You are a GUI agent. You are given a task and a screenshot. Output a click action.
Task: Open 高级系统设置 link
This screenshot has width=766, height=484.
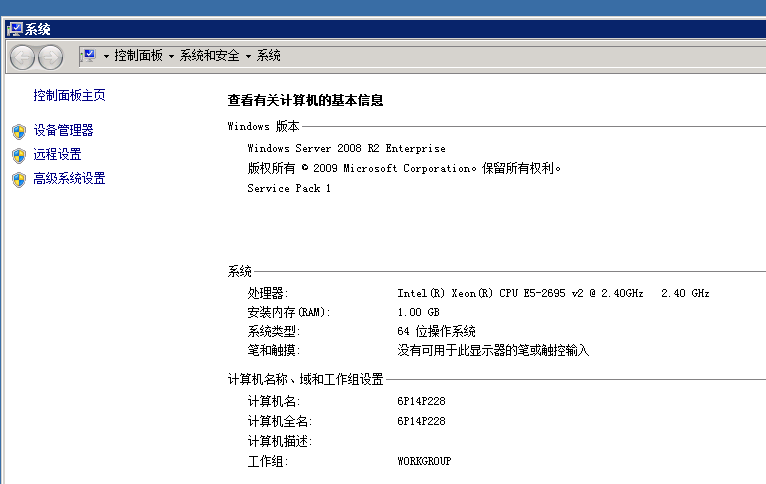(x=69, y=178)
